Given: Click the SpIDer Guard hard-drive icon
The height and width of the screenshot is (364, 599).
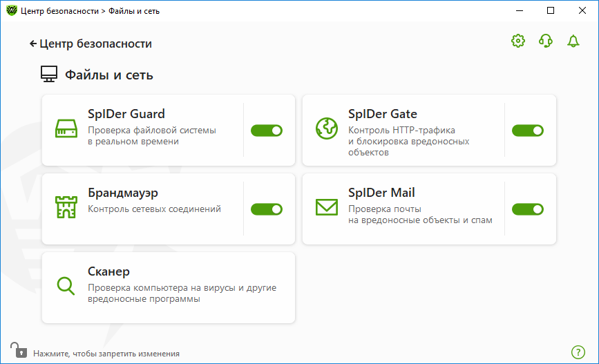Looking at the screenshot, I should 66,128.
